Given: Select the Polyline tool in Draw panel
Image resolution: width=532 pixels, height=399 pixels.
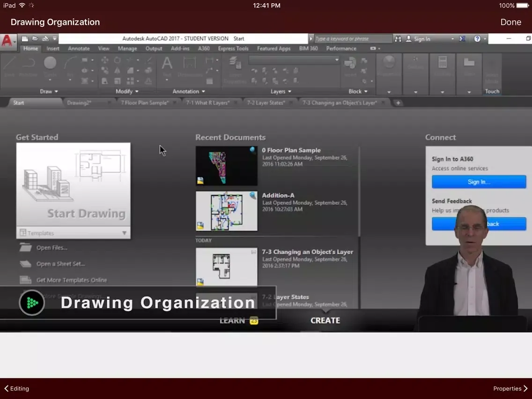Looking at the screenshot, I should pyautogui.click(x=29, y=67).
